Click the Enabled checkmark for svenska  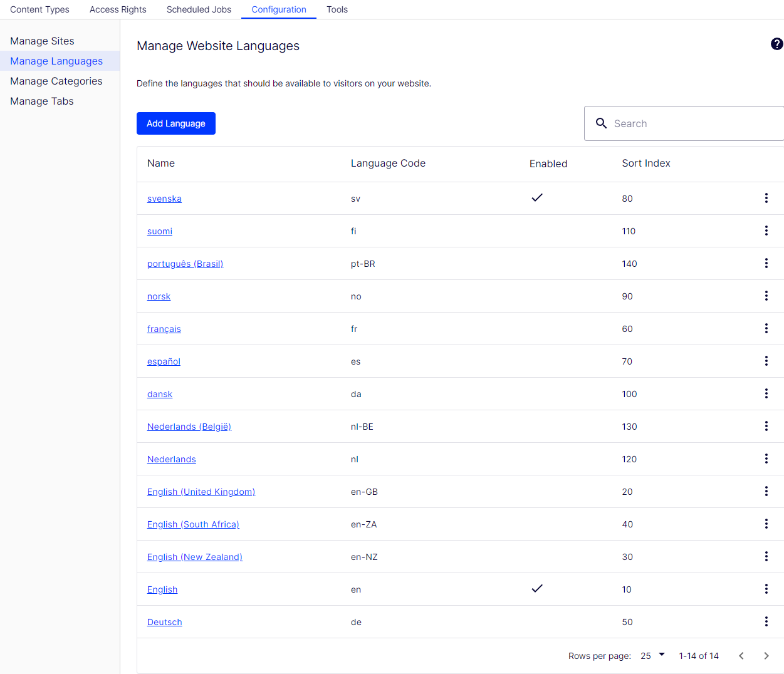[537, 198]
